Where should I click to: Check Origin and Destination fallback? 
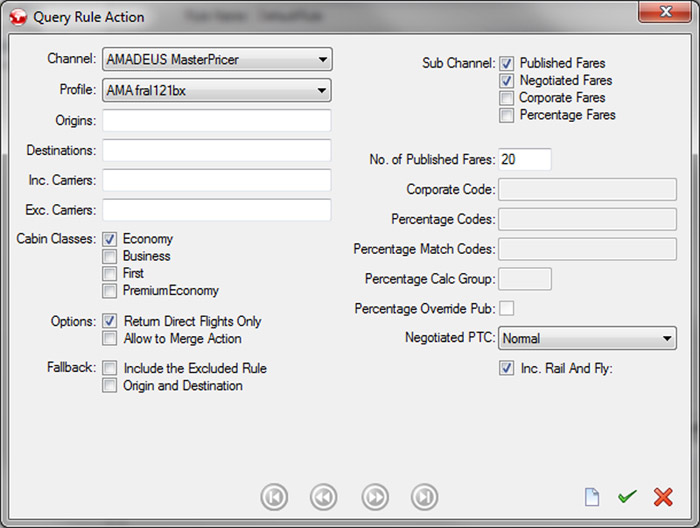tap(109, 385)
